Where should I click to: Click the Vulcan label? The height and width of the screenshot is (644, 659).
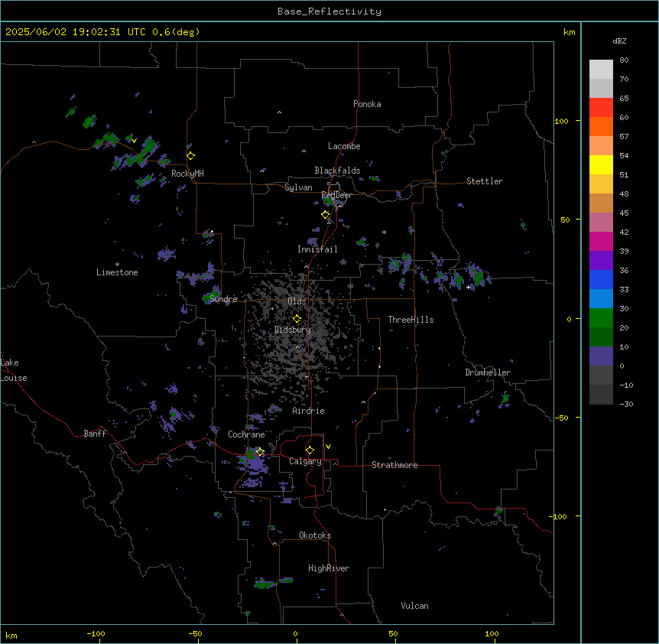pos(415,606)
